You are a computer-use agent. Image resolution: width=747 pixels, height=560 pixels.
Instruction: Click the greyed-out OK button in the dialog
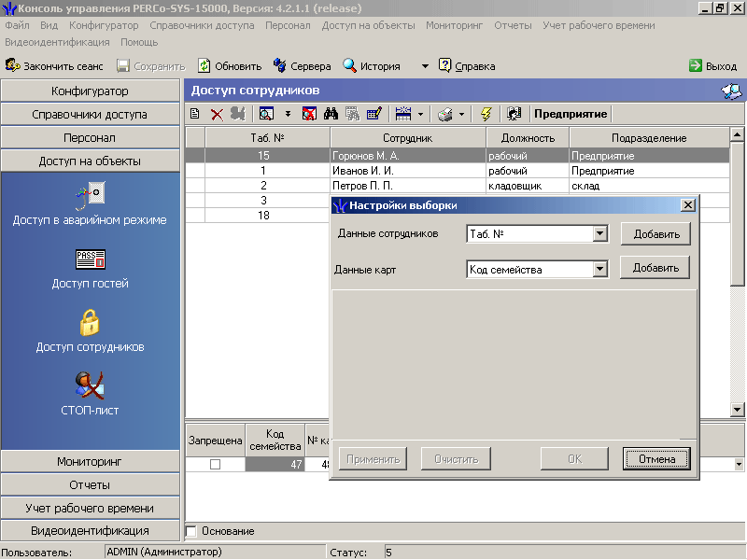tap(574, 458)
